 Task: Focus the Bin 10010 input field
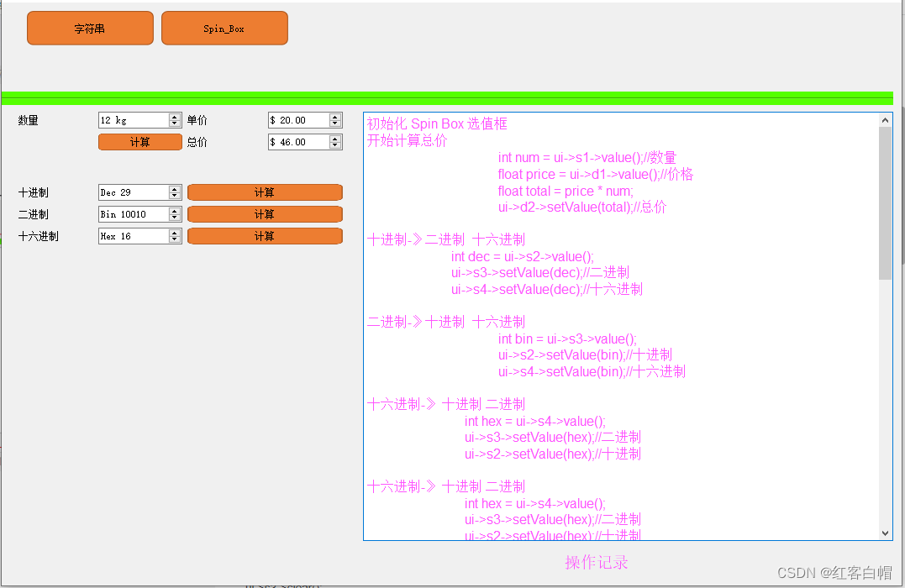click(134, 215)
